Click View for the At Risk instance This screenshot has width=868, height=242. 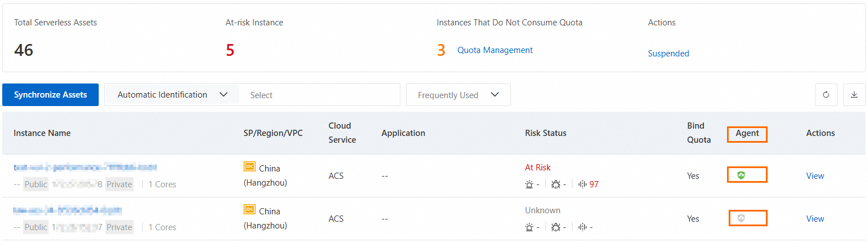[815, 176]
